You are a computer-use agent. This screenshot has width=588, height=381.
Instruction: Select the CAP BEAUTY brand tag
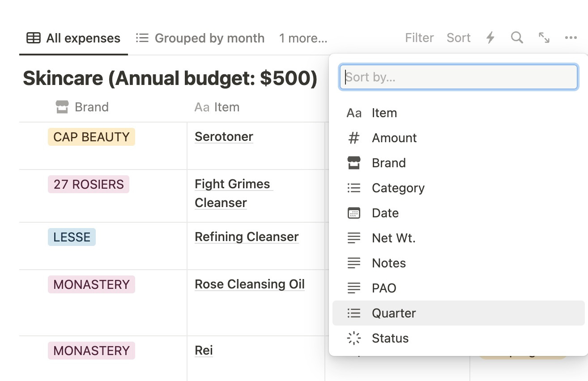coord(91,137)
